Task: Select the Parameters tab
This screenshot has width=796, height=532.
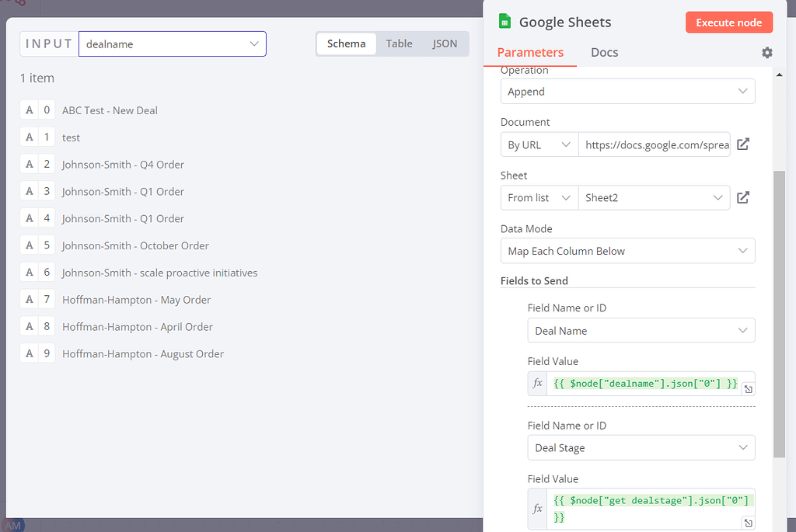Action: (530, 53)
